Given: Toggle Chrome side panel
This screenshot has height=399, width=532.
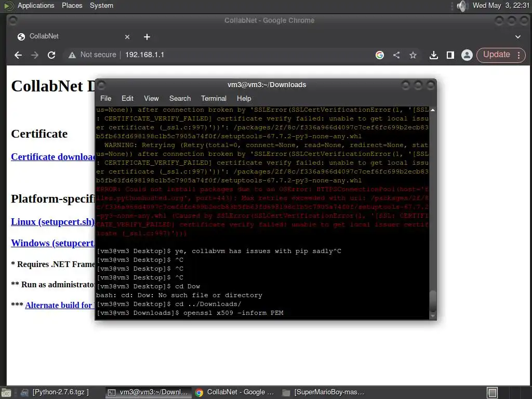Looking at the screenshot, I should click(450, 55).
